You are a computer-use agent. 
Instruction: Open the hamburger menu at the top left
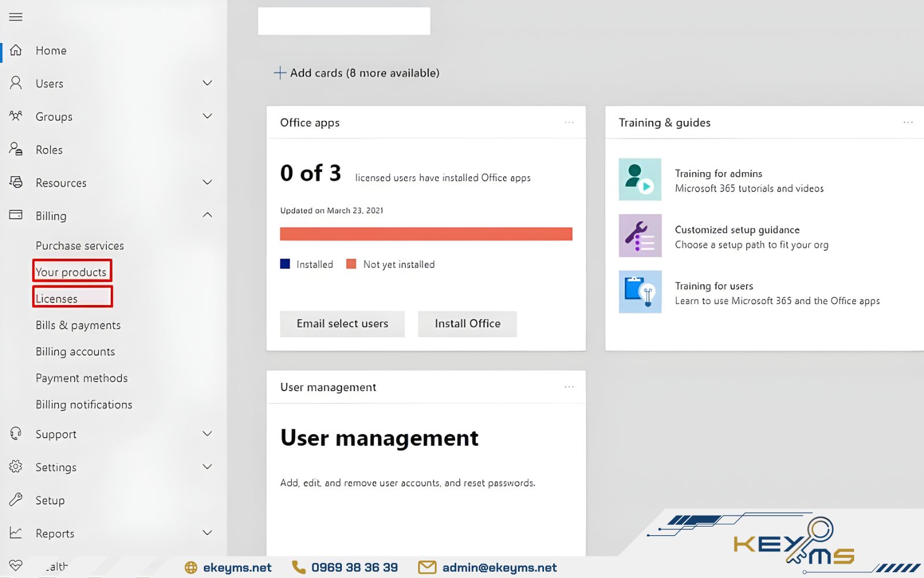[x=16, y=16]
